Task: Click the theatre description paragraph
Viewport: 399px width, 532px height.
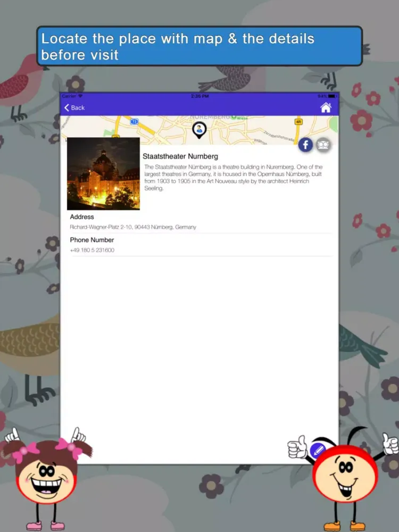Action: coord(233,178)
